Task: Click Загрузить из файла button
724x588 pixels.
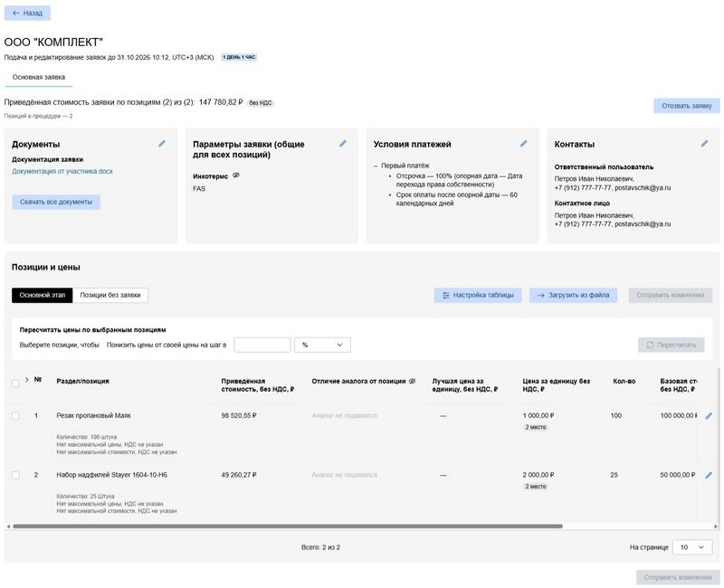Action: [574, 296]
